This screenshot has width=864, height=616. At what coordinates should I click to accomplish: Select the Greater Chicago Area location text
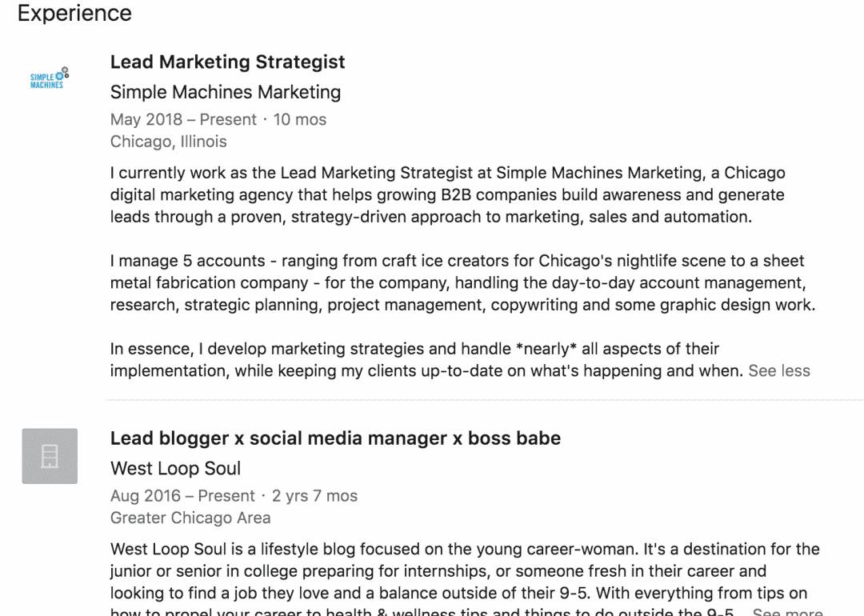191,518
